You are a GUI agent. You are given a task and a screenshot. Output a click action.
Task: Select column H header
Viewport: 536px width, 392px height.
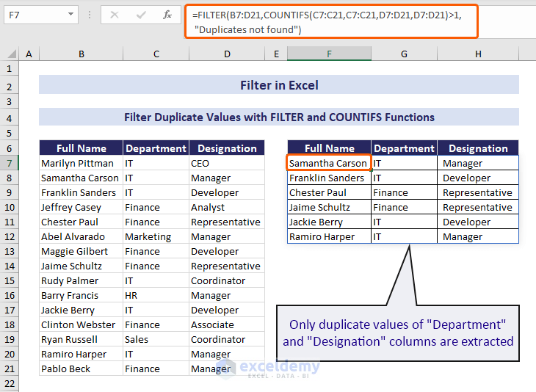coord(478,54)
